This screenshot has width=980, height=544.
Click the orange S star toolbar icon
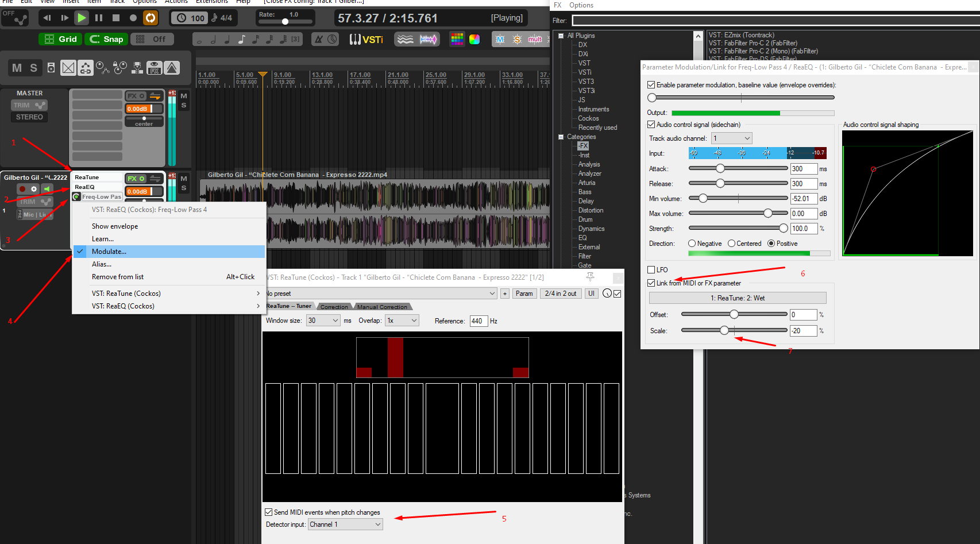(x=517, y=39)
